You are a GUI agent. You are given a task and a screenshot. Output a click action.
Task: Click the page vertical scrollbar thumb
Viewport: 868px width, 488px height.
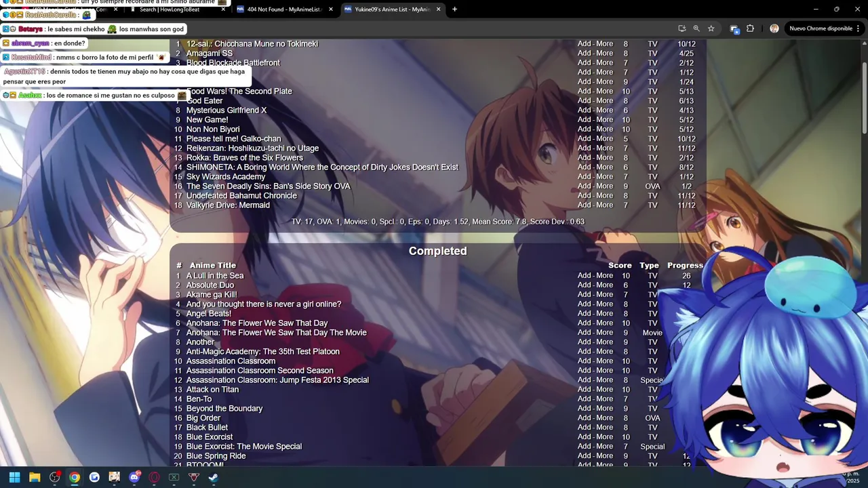(x=864, y=98)
